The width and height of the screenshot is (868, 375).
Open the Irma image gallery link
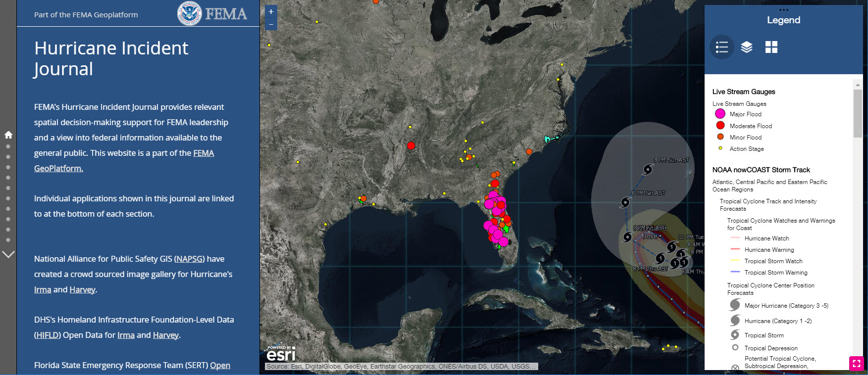click(x=43, y=289)
